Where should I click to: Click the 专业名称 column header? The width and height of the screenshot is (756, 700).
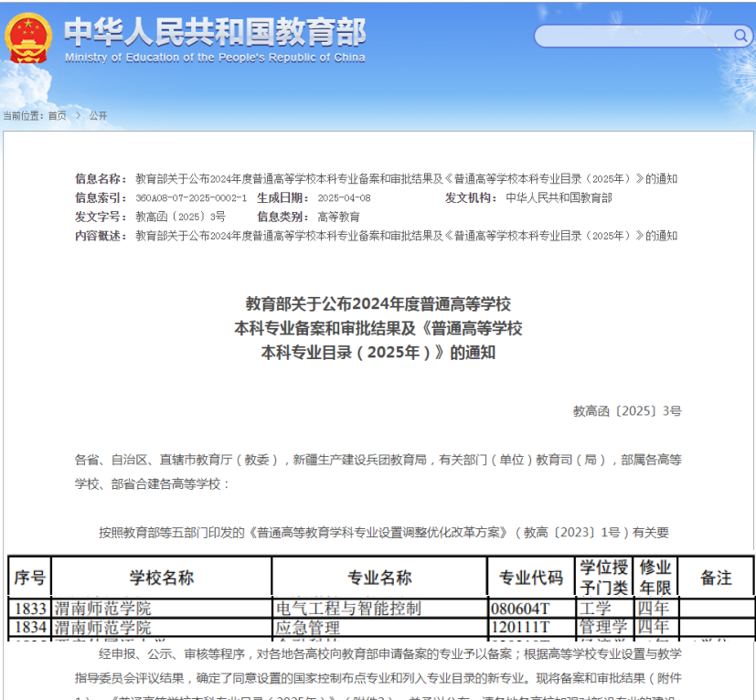[379, 578]
